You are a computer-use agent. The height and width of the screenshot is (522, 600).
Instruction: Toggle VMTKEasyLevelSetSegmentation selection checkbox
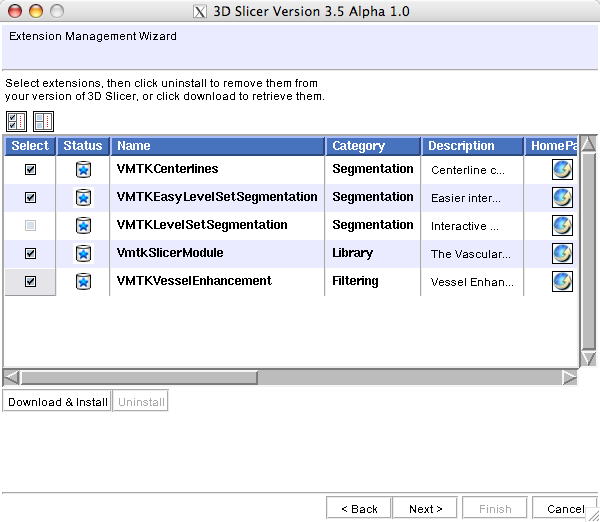pos(30,198)
